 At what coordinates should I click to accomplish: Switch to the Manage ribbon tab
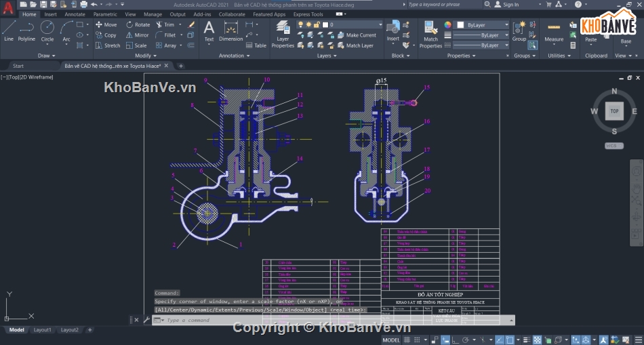153,14
